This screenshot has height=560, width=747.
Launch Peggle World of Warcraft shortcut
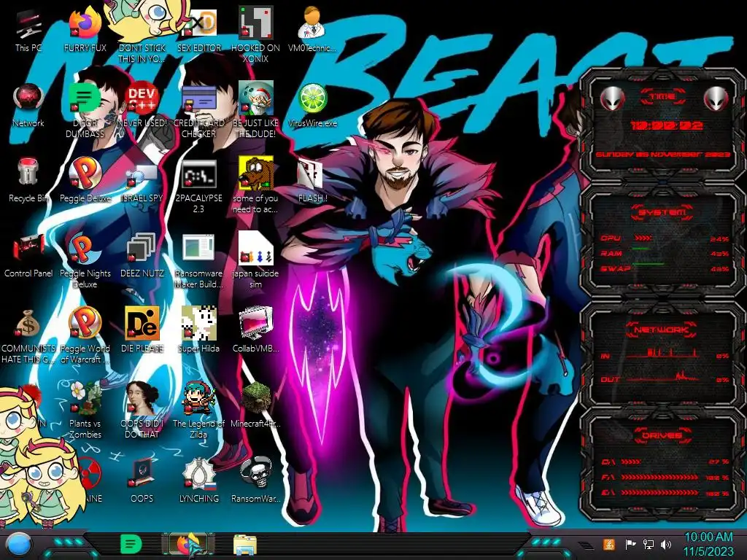85,335
